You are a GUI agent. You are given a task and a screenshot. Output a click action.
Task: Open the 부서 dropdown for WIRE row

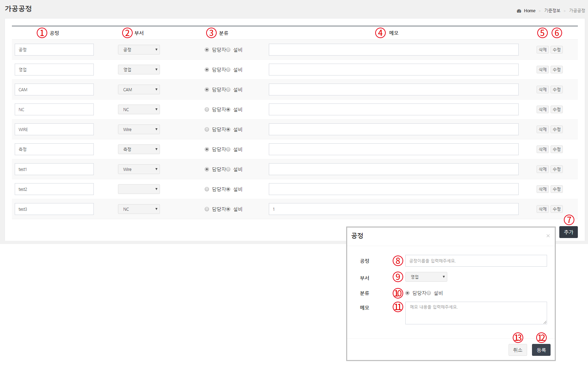(x=139, y=130)
